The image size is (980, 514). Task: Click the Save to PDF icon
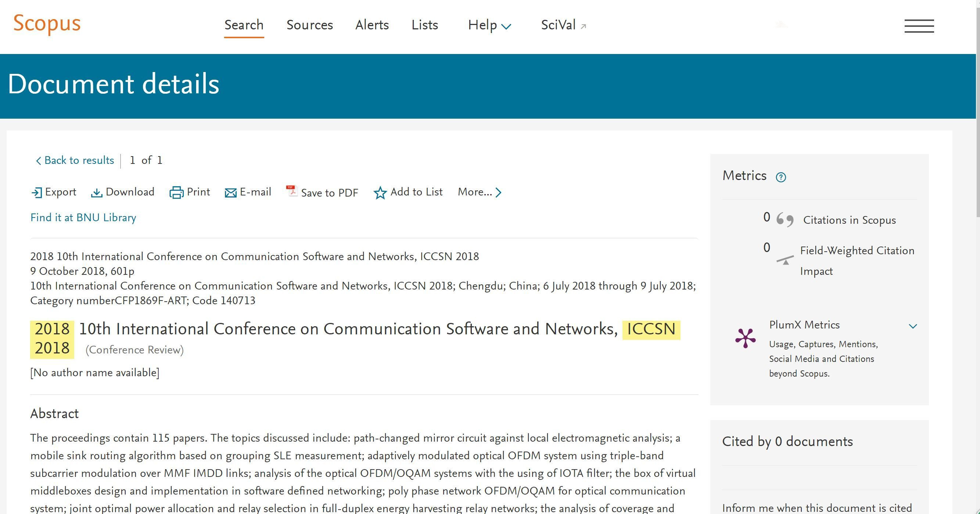pyautogui.click(x=291, y=191)
